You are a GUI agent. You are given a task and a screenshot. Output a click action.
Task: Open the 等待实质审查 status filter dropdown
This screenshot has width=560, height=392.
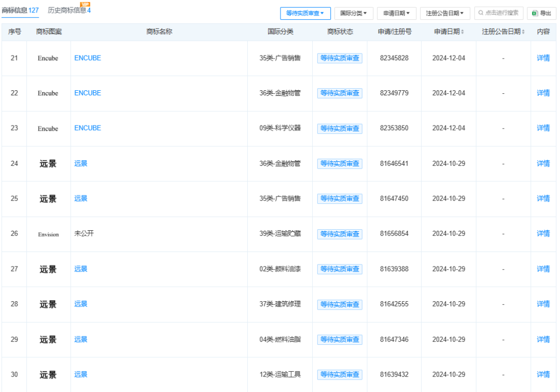[x=305, y=13]
